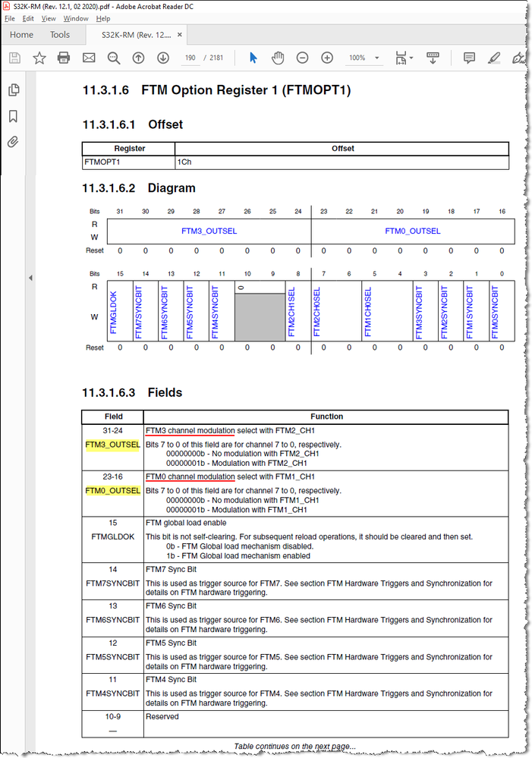
Task: Click highlighted FTM0_OUTSEL field table cell
Action: pyautogui.click(x=112, y=491)
